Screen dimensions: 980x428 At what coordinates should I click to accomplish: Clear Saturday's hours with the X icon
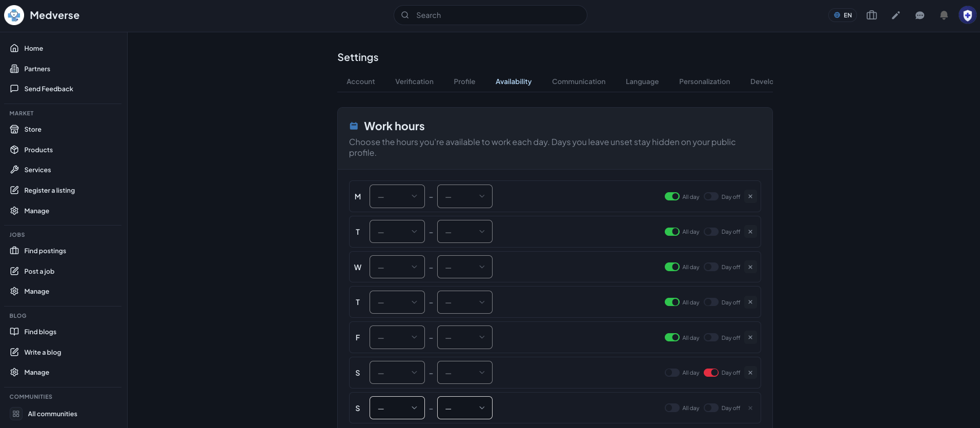(750, 373)
